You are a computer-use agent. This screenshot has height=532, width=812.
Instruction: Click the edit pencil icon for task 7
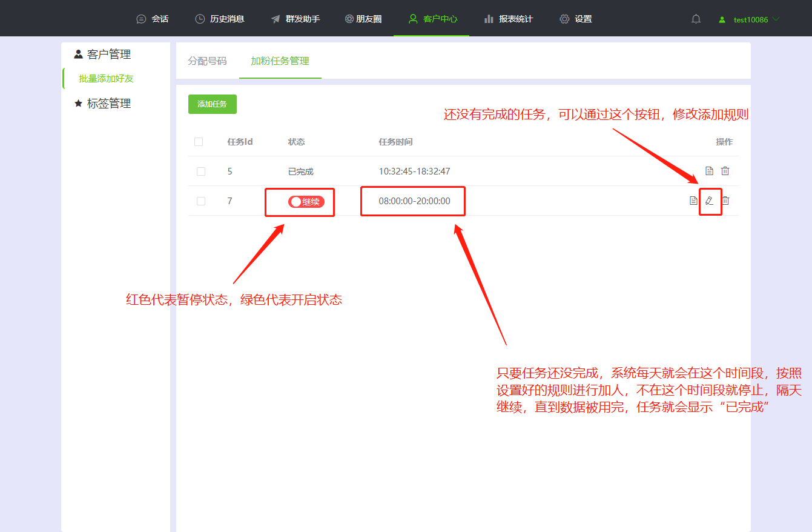point(709,201)
